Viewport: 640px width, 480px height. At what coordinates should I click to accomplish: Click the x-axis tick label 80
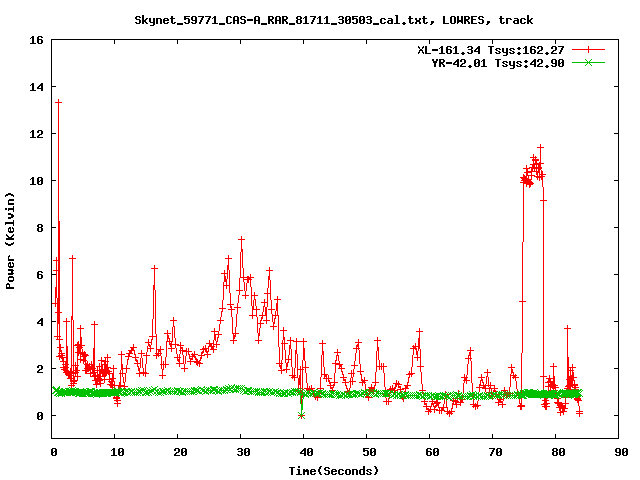tap(558, 452)
